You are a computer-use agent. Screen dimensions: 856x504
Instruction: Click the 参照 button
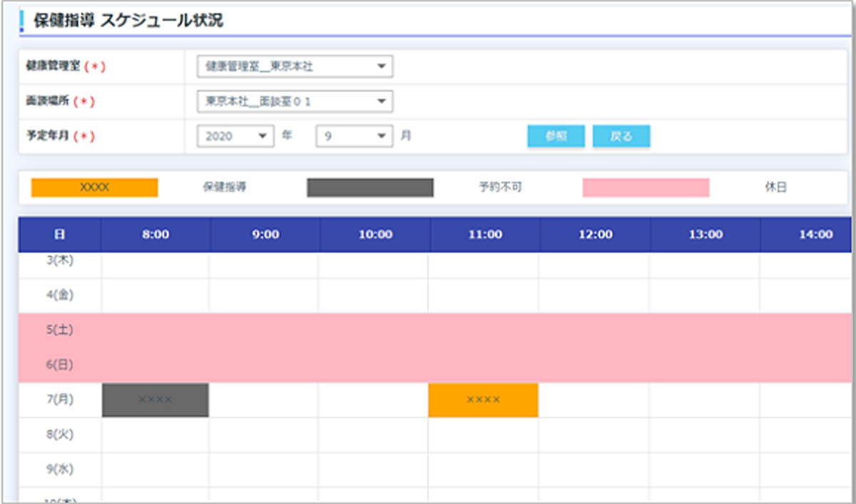556,136
